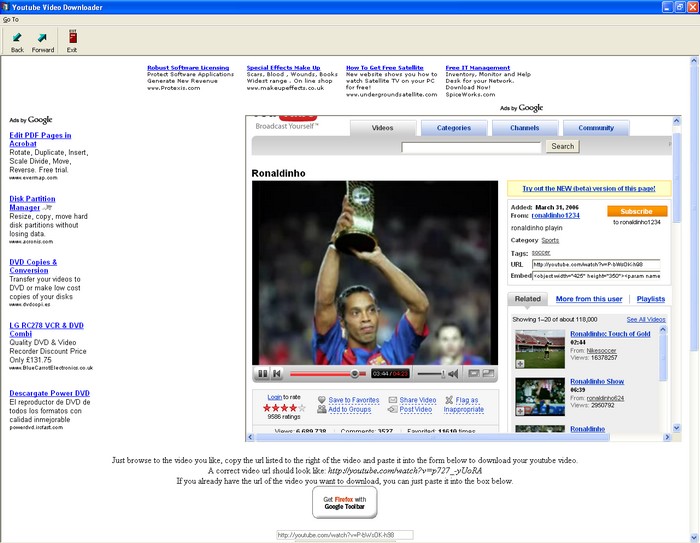Screen dimensions: 700x543
Task: Select the Related tab
Action: click(528, 299)
